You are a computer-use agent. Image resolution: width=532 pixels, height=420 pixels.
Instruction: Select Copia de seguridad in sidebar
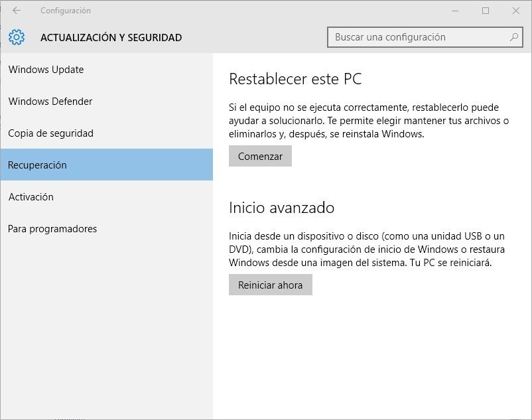click(x=107, y=133)
